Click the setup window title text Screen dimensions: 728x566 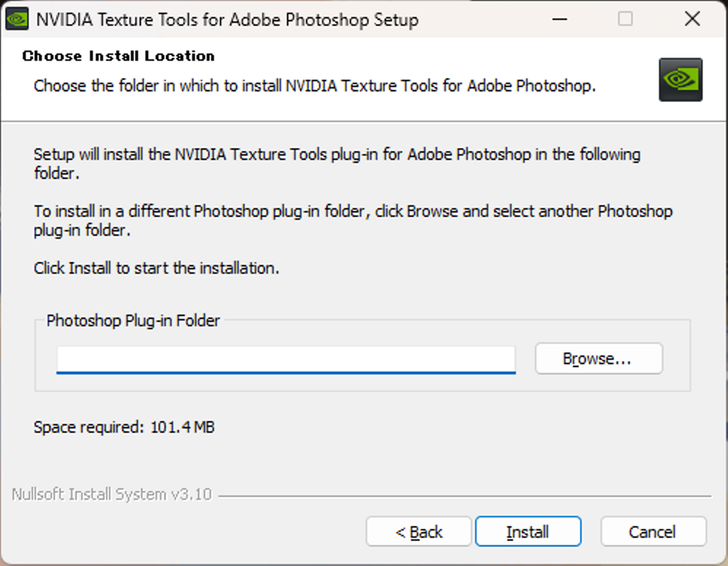click(227, 20)
